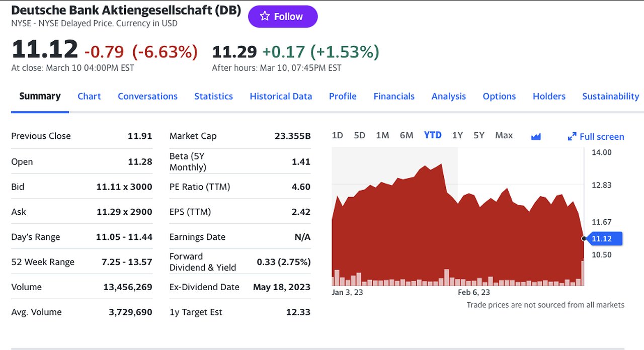Open the Profile tab
644x350 pixels.
343,96
